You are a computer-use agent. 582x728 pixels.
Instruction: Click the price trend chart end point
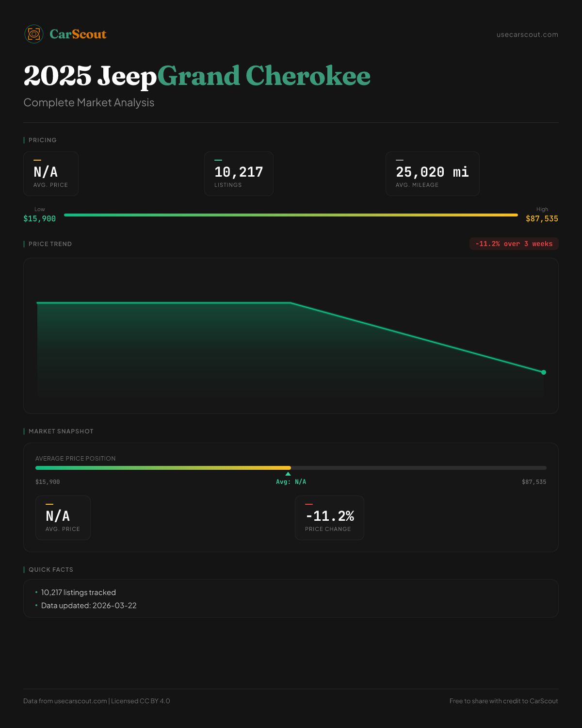544,372
